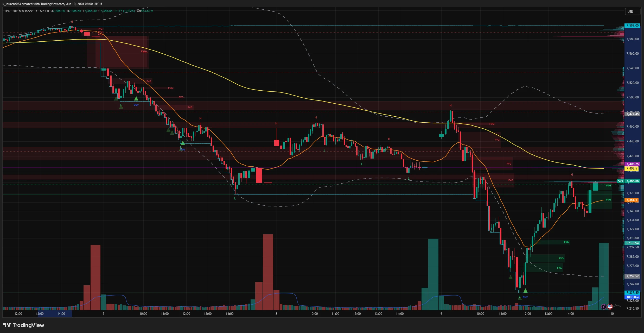Screen dimensions: 644x333
Task: Select the 7,520.00 price scale tick
Action: coord(632,83)
